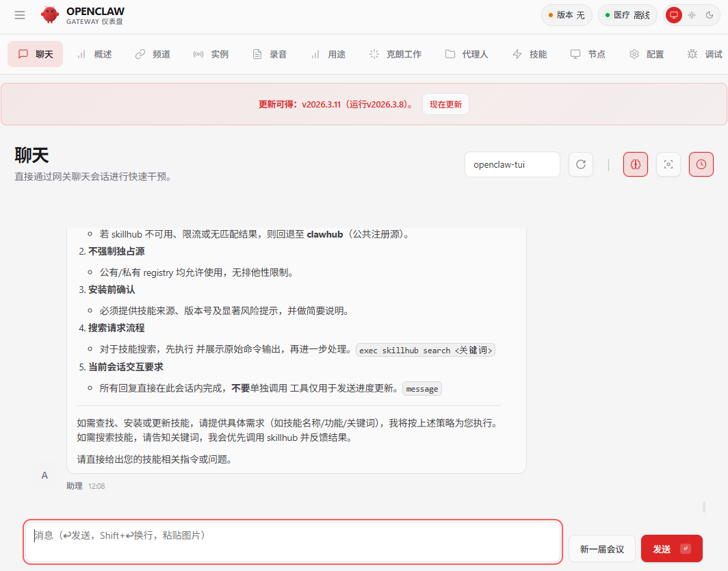Switch to dark theme moon icon
Screen dimensions: 728x571
tap(710, 15)
